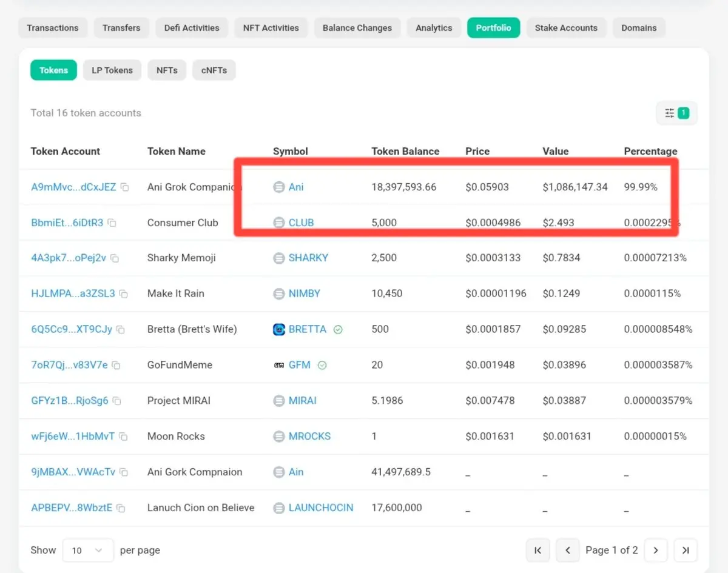Click the MROCKS token placeholder icon
The height and width of the screenshot is (573, 728).
click(279, 437)
